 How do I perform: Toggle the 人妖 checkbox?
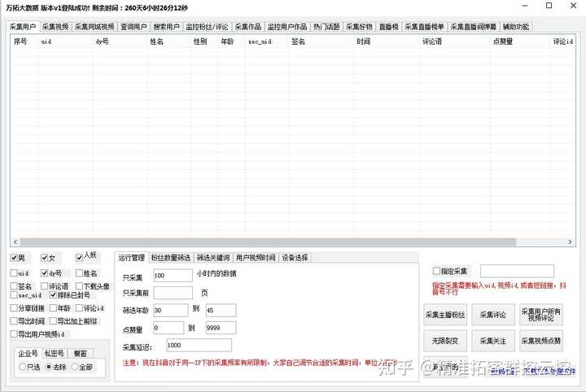point(79,257)
